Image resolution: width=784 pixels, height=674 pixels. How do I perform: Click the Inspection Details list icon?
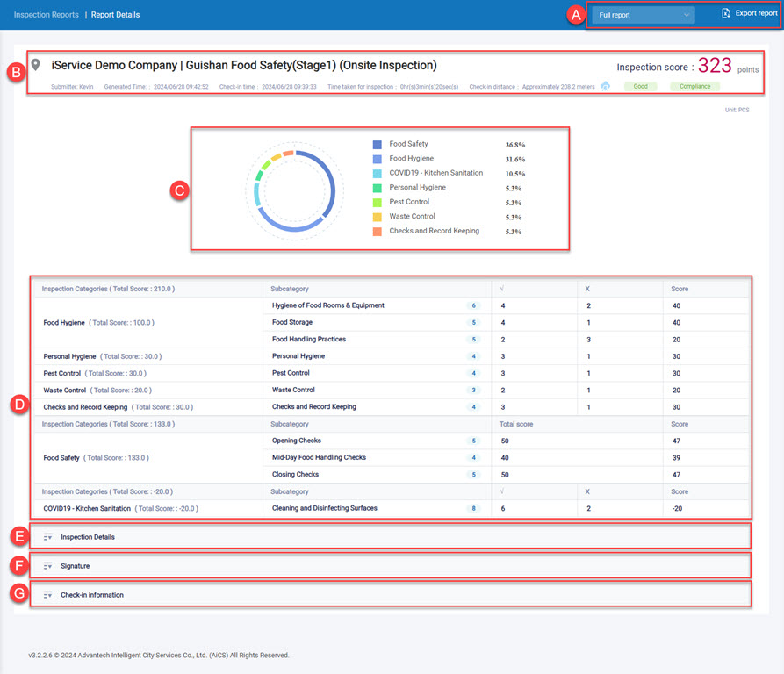[48, 536]
